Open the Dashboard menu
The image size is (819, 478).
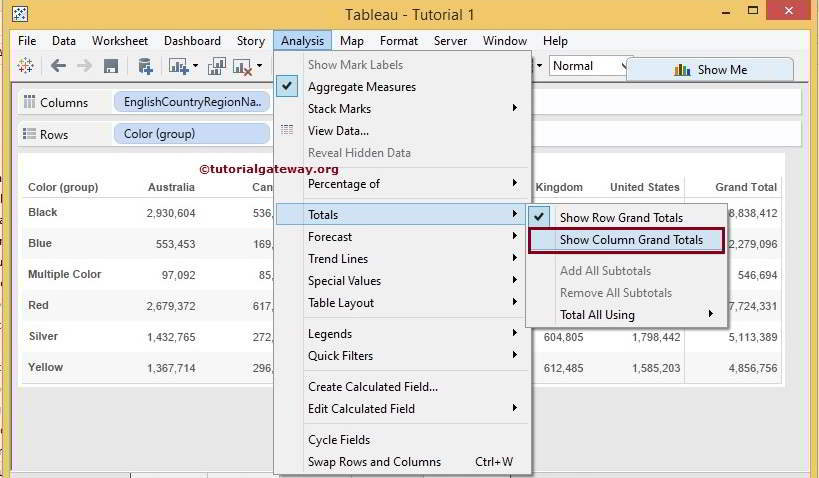[192, 41]
